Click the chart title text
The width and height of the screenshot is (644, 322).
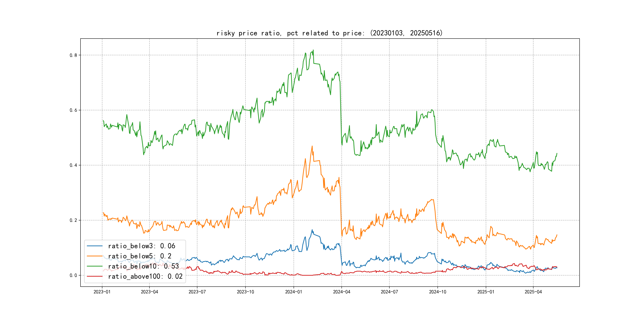tap(329, 33)
